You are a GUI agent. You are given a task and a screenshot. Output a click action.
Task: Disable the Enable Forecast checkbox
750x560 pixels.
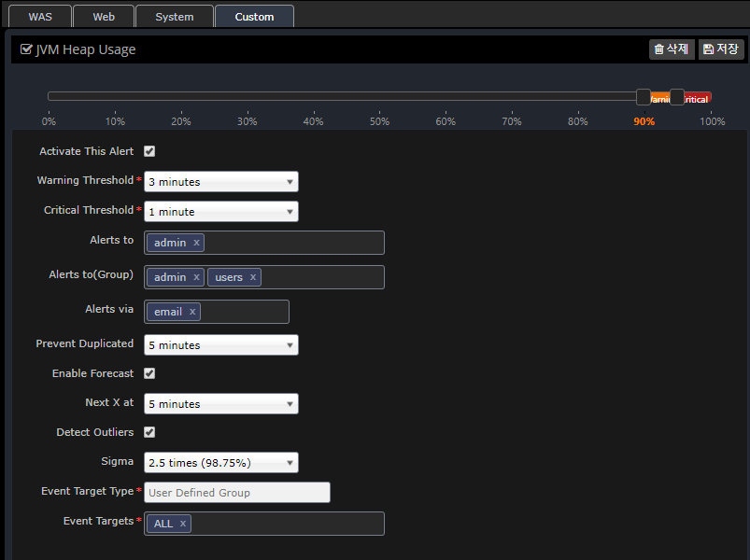149,373
